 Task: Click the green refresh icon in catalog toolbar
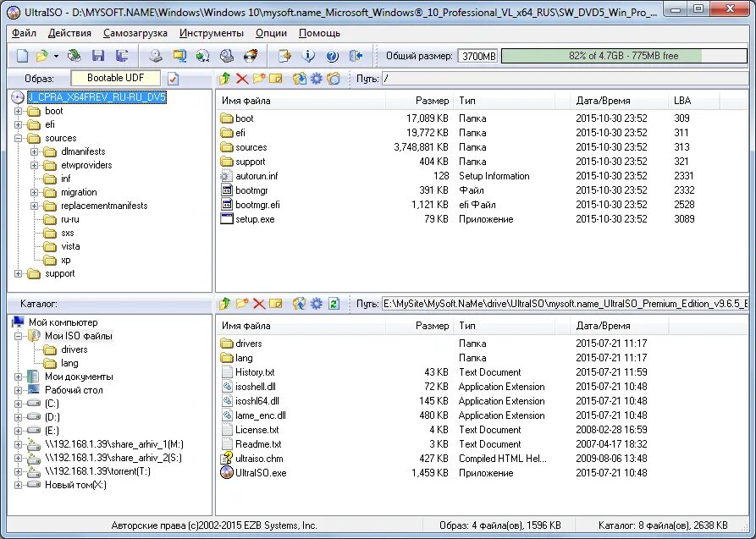point(334,303)
